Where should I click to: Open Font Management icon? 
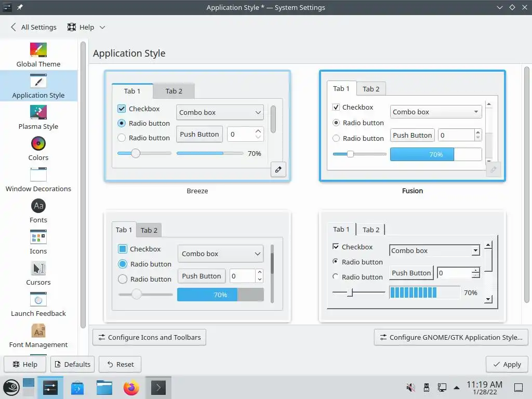tap(38, 331)
